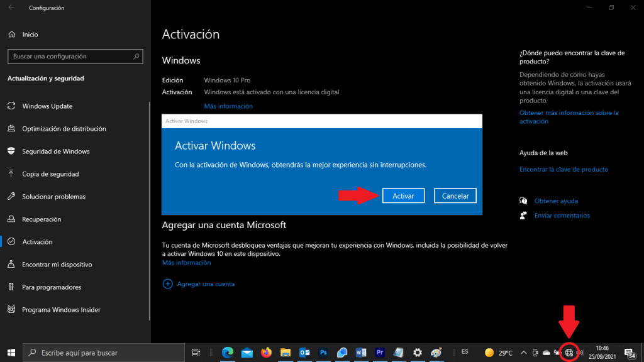Open Task View on the taskbar

(196, 353)
